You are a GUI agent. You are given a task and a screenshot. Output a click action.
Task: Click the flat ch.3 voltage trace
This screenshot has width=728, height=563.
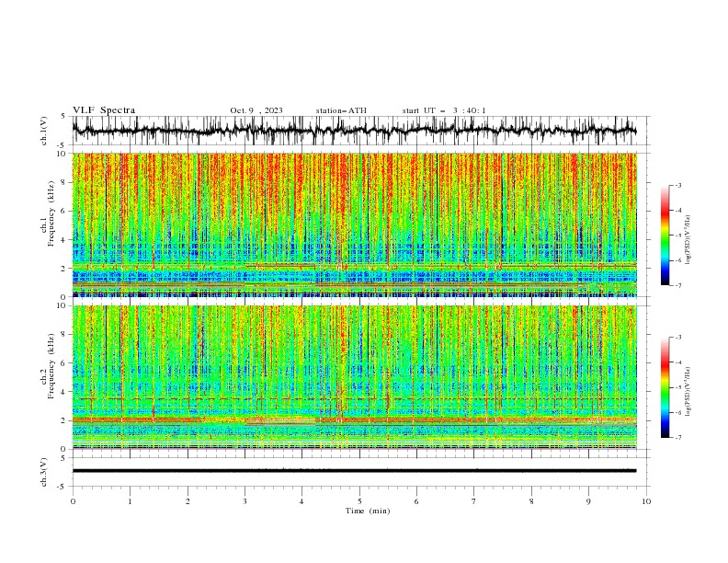(x=354, y=471)
